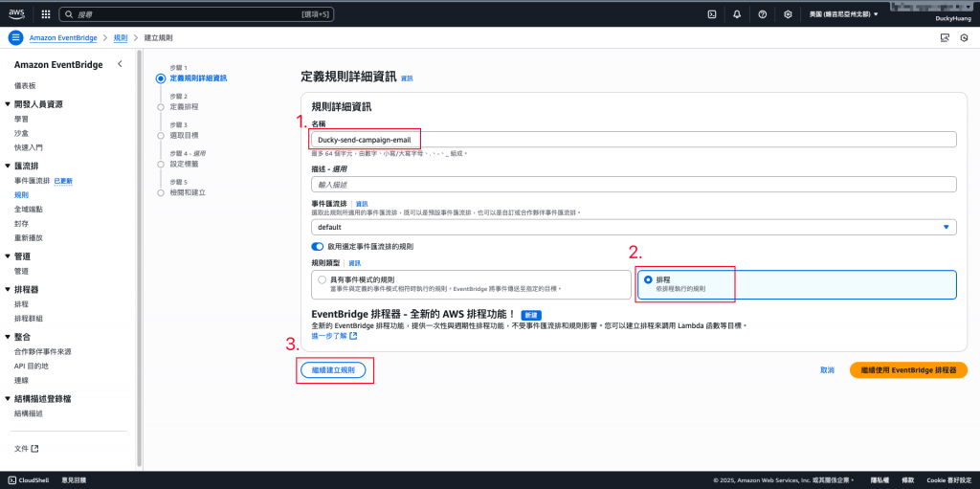Open the notifications bell

(x=737, y=13)
